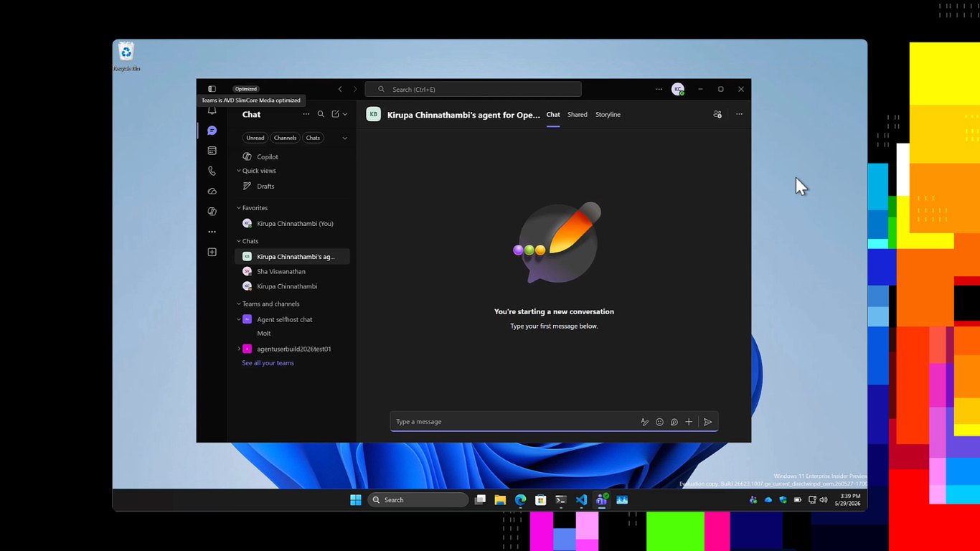This screenshot has height=551, width=980.
Task: Click the KB agent avatar in chat header
Action: (373, 114)
